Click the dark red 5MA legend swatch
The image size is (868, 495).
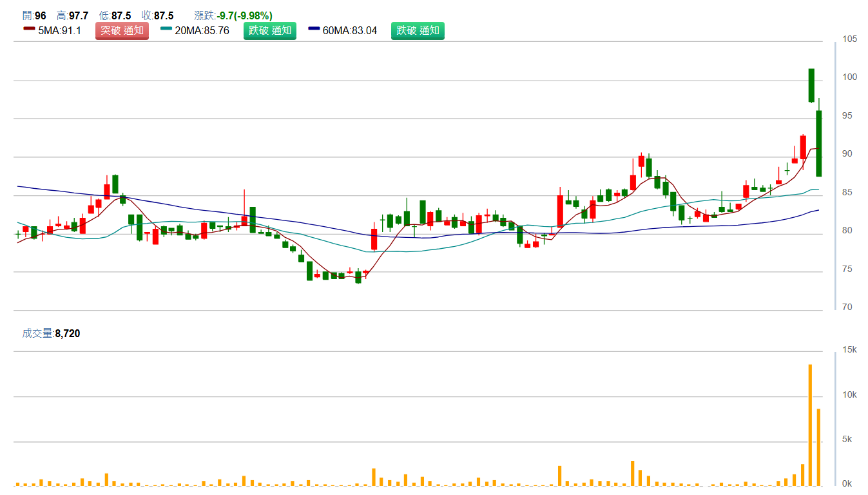(x=29, y=29)
